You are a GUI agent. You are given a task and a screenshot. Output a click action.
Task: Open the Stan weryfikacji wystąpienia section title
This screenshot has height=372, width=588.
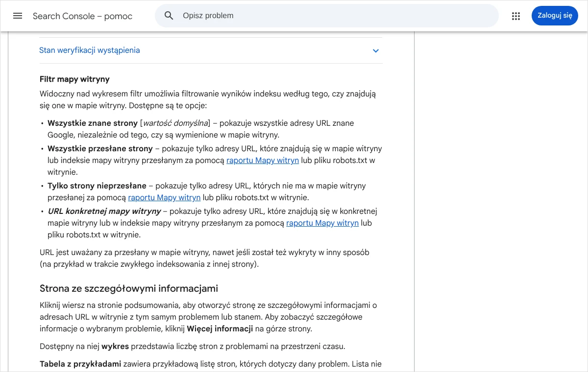point(90,50)
